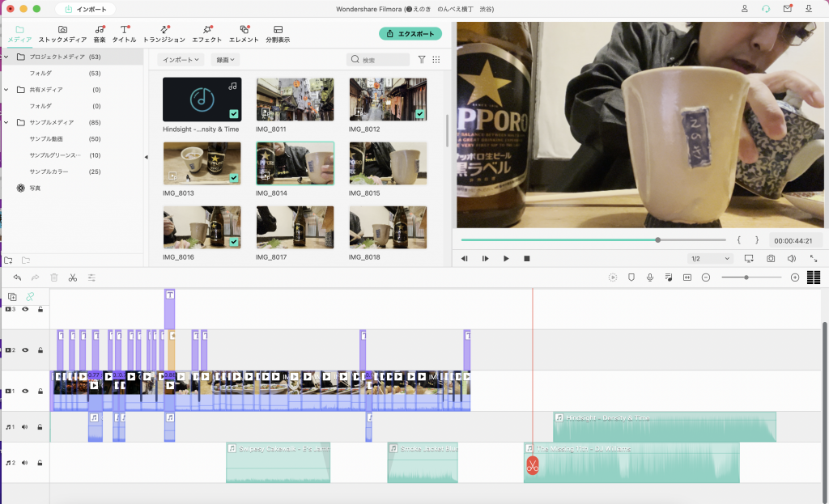Click the scissors split tool

pos(72,277)
